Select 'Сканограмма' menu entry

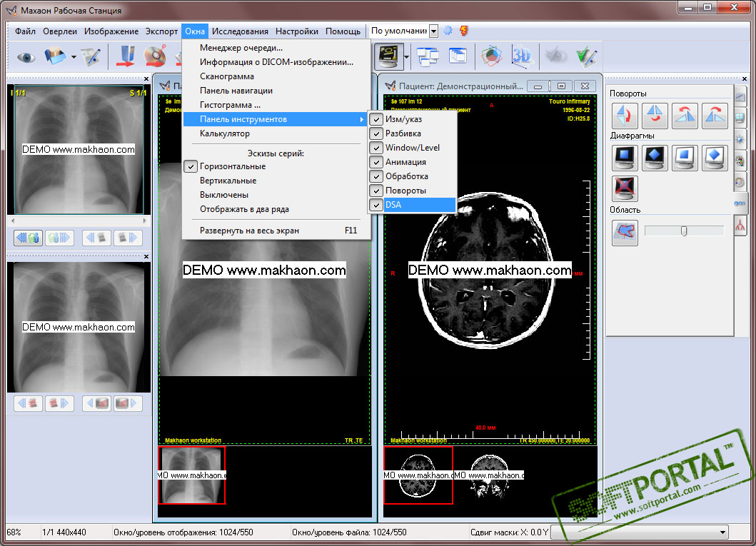[276, 76]
